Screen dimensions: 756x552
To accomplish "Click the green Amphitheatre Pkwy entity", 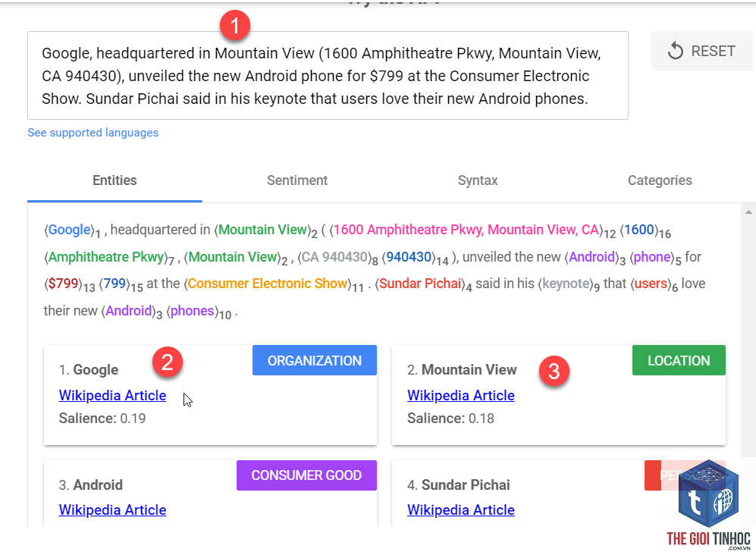I will pyautogui.click(x=106, y=257).
